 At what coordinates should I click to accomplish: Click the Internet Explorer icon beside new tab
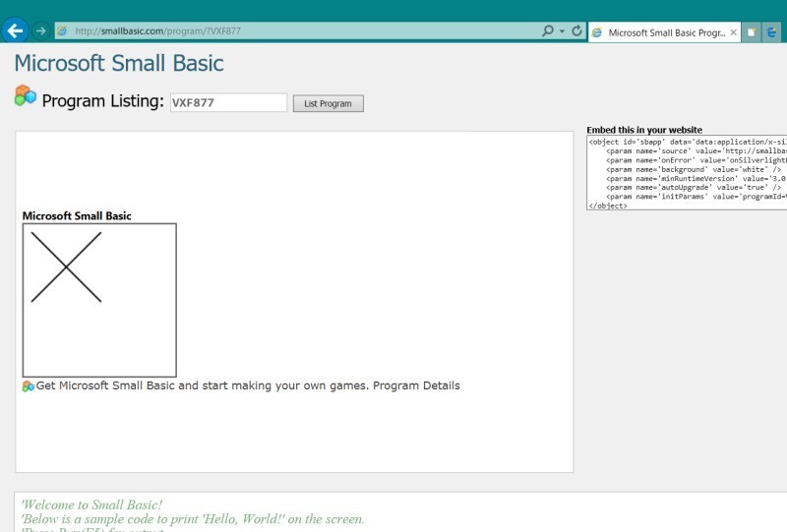click(772, 32)
